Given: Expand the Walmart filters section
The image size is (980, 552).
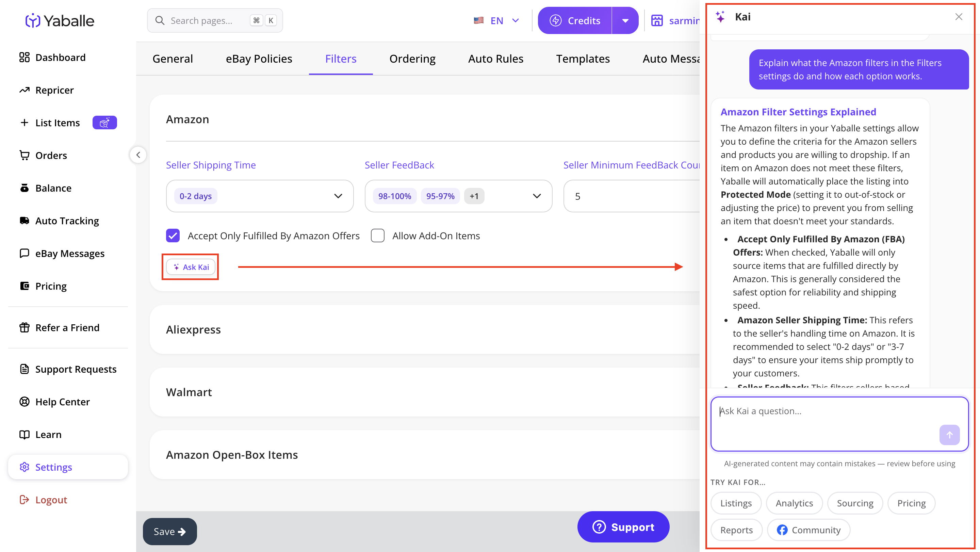Looking at the screenshot, I should [425, 392].
